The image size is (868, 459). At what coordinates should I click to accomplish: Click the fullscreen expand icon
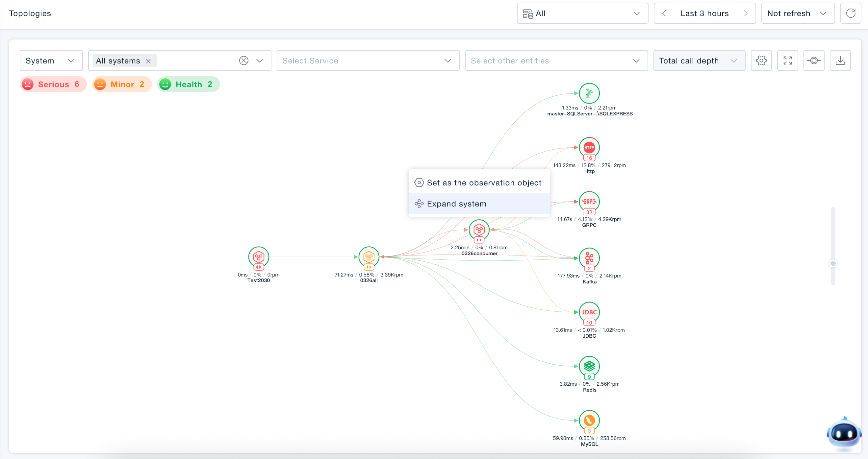pos(787,60)
